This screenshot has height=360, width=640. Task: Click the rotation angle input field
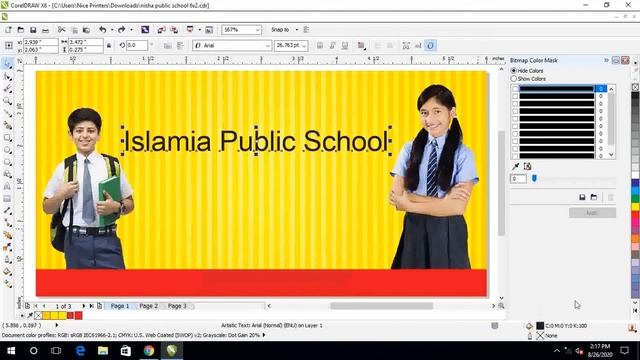point(136,46)
